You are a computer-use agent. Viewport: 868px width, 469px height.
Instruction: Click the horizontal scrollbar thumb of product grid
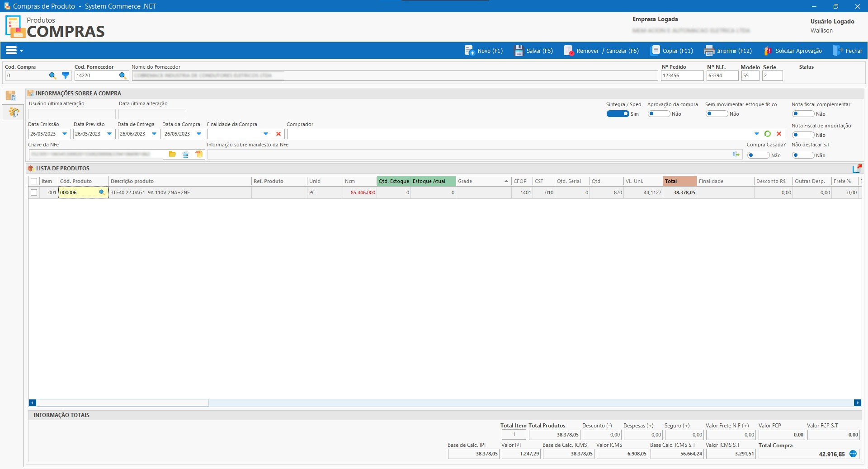(122, 403)
